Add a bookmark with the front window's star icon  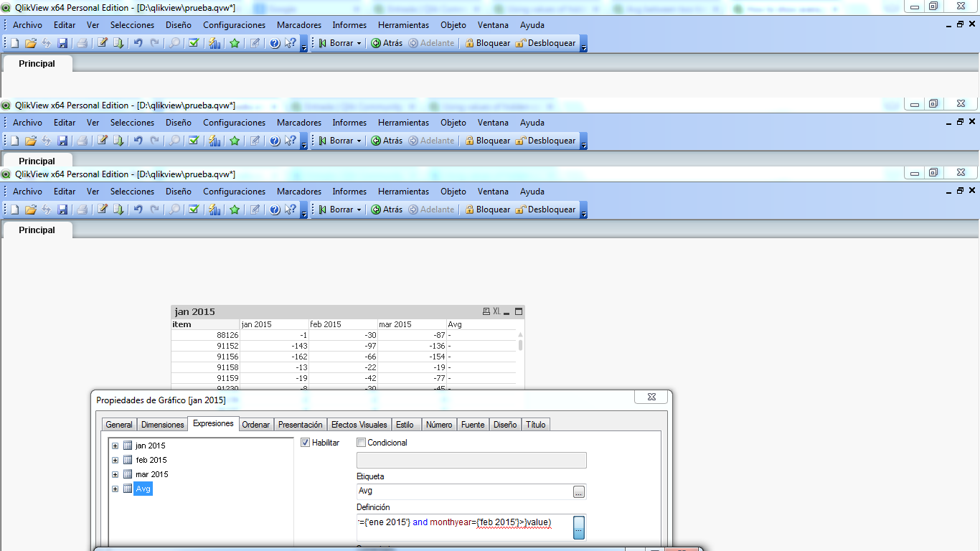(x=235, y=209)
